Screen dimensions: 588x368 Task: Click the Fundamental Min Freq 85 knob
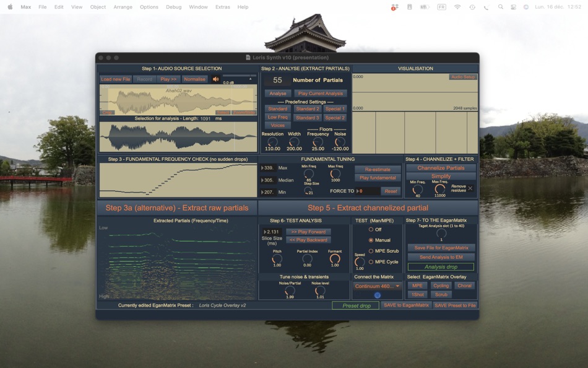pyautogui.click(x=309, y=173)
